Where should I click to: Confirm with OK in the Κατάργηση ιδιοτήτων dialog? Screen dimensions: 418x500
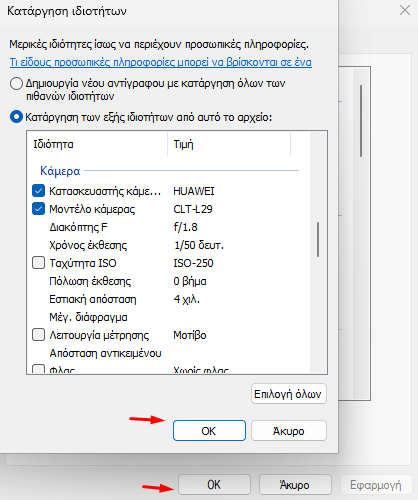coord(209,431)
